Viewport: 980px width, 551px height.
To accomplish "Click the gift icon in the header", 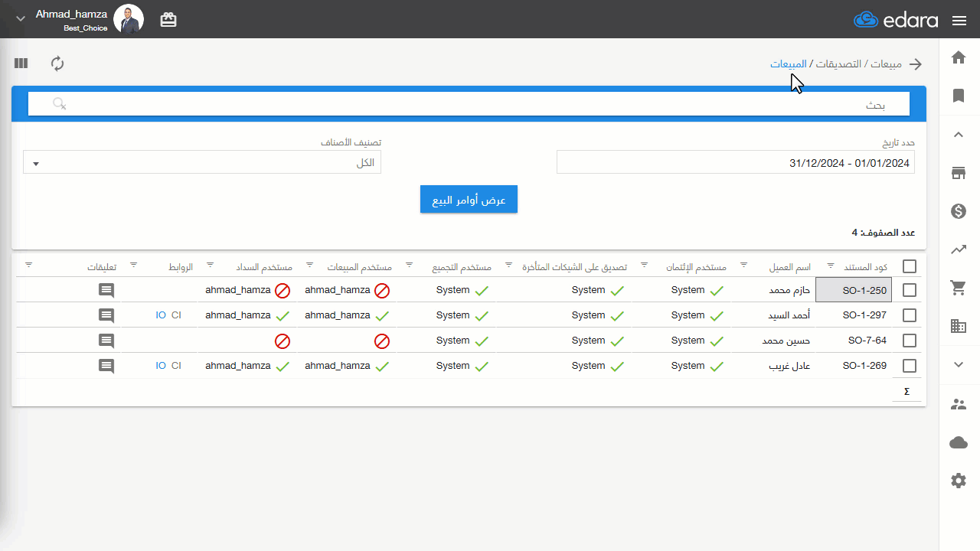I will pyautogui.click(x=168, y=21).
